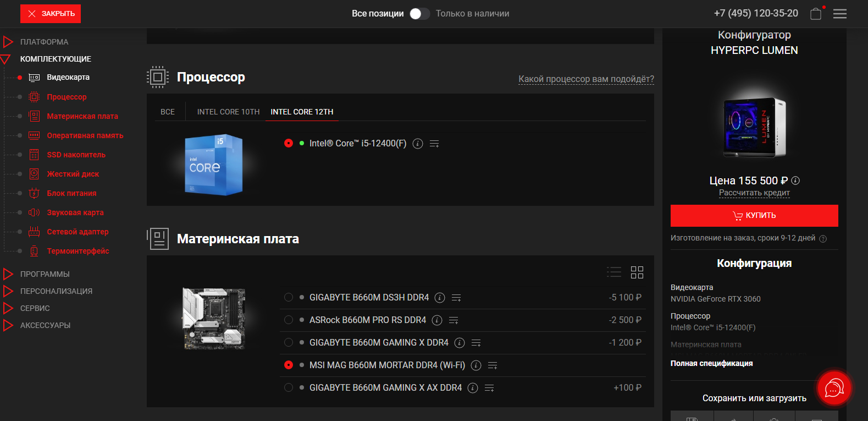This screenshot has height=421, width=868.
Task: Jump to SSD накопитель via sidebar icon
Action: coord(34,155)
